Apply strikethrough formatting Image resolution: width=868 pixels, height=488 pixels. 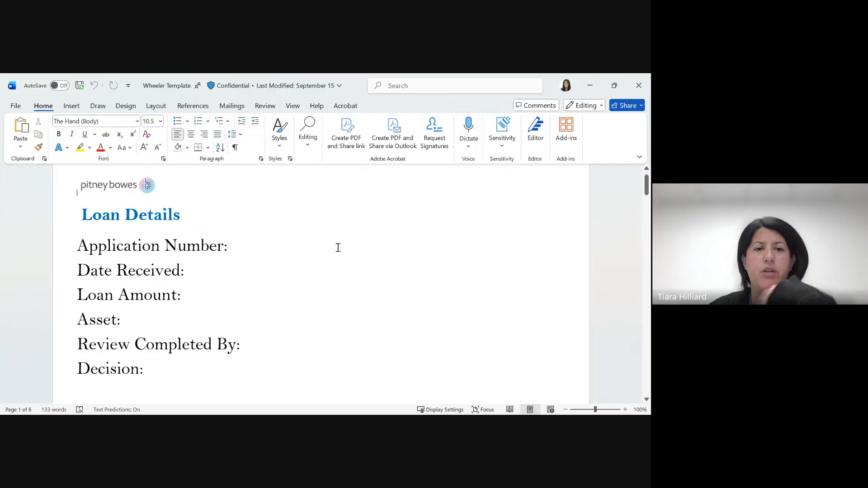coord(106,134)
